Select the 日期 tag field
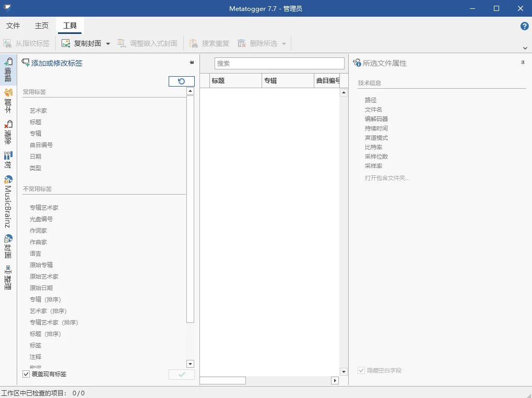532x398 pixels. click(x=36, y=156)
